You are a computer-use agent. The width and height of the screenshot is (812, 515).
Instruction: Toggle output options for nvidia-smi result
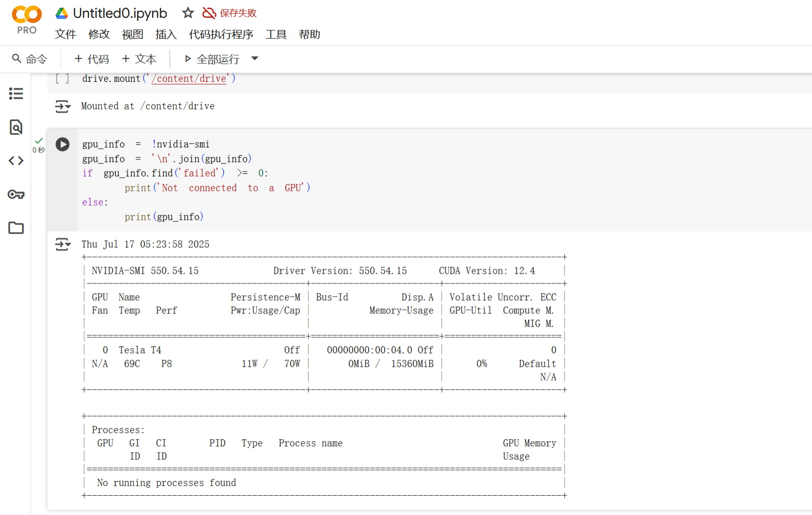pyautogui.click(x=63, y=245)
